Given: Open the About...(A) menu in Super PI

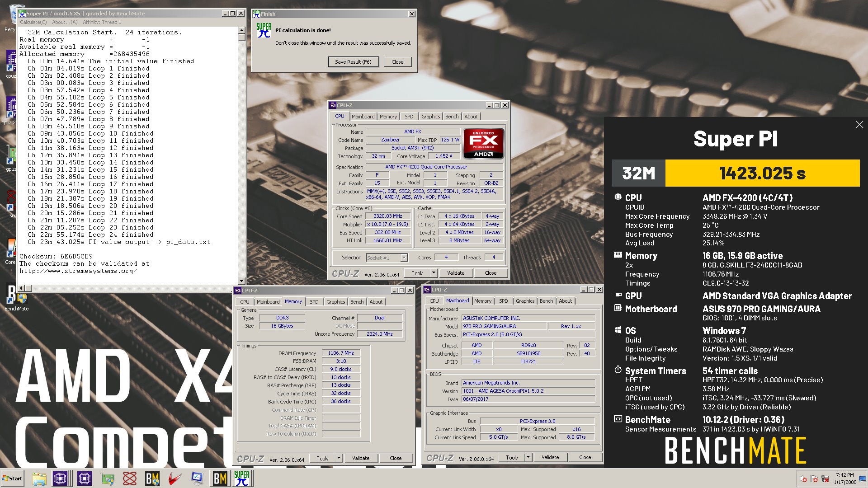Looking at the screenshot, I should point(65,22).
